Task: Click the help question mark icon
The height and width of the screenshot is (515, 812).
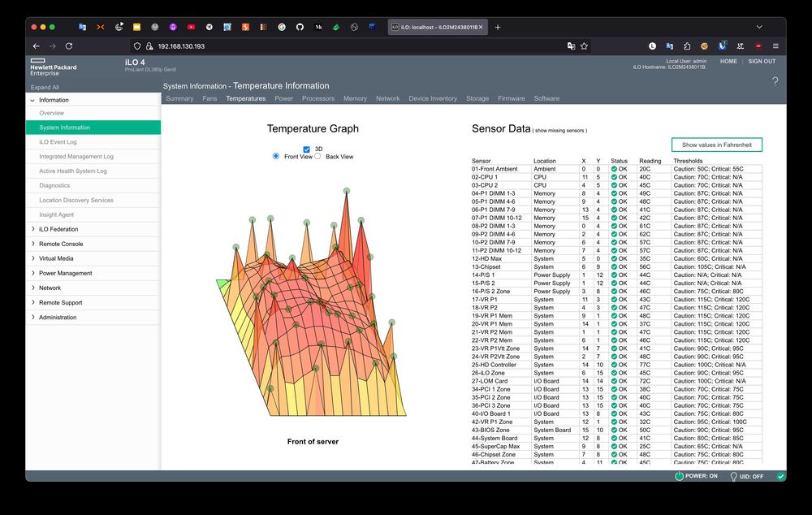Action: tap(775, 81)
